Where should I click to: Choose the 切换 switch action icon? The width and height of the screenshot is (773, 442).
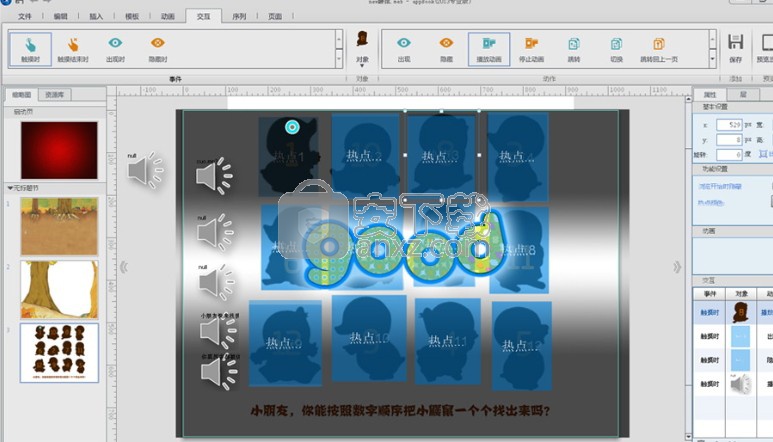tap(616, 49)
